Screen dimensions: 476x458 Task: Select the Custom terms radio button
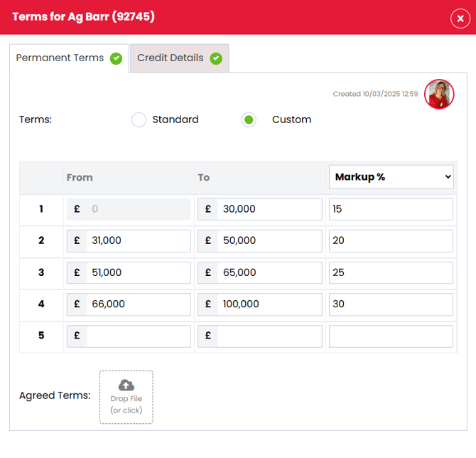[x=249, y=119]
